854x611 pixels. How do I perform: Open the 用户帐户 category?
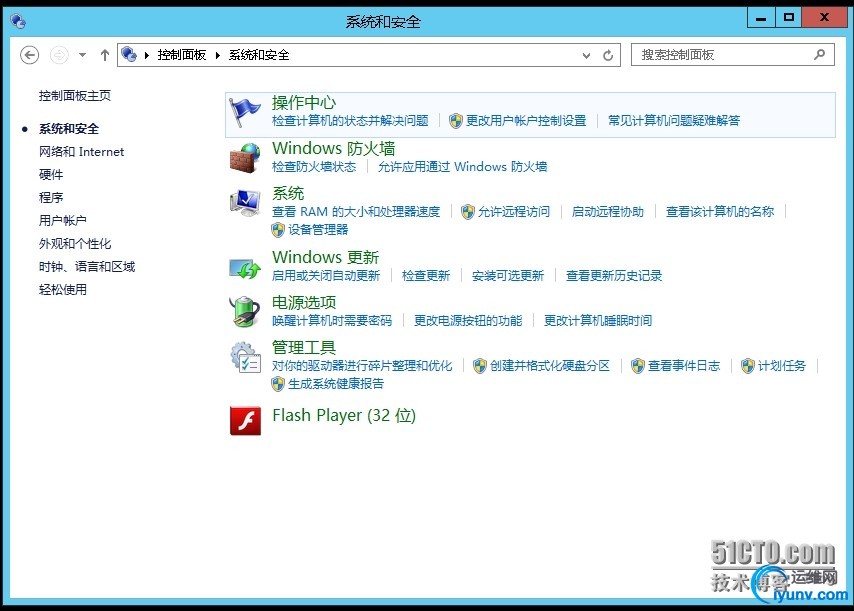click(x=63, y=221)
